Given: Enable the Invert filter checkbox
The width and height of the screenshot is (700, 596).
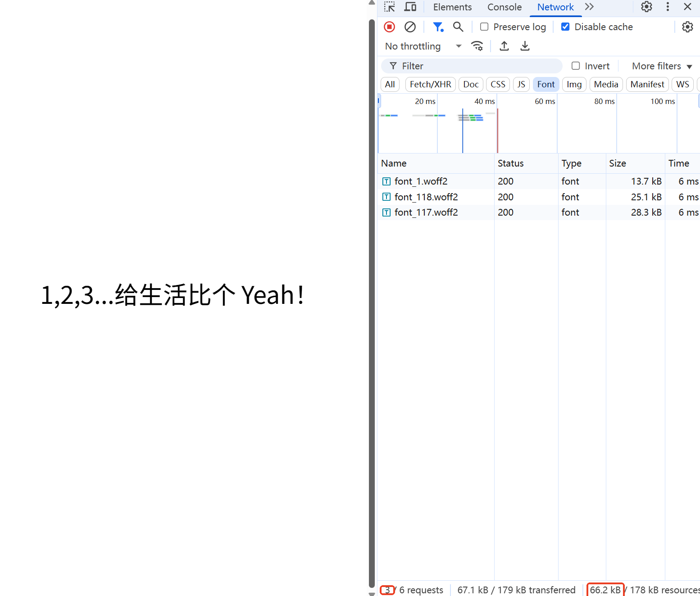Looking at the screenshot, I should click(576, 66).
